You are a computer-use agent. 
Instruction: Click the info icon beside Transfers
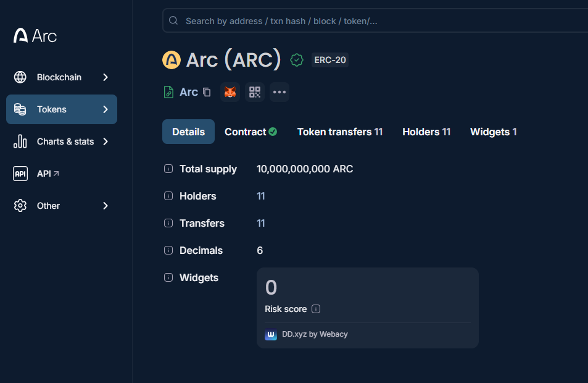point(168,223)
